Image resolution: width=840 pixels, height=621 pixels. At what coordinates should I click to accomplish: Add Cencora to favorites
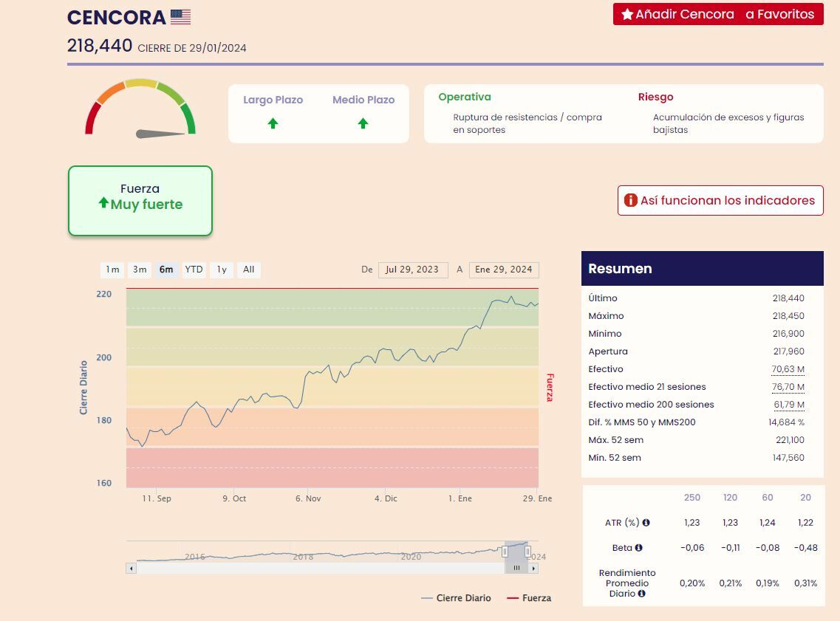click(x=718, y=15)
